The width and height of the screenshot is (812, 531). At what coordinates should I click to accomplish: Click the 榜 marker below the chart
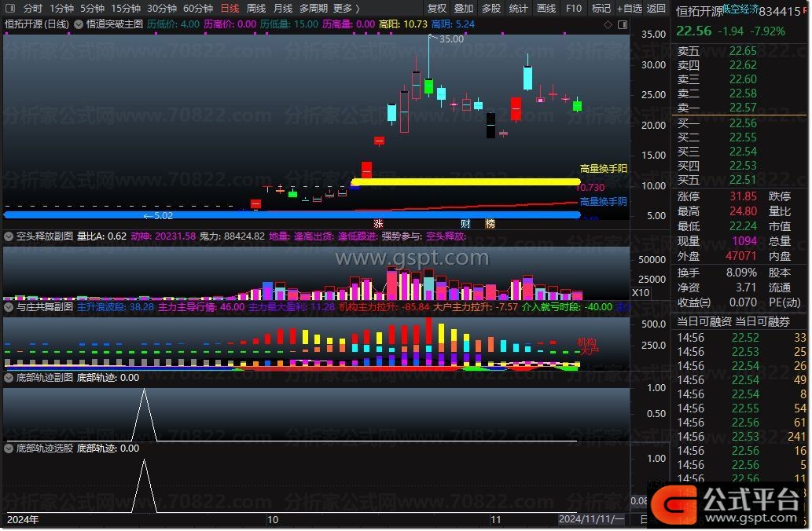click(490, 224)
